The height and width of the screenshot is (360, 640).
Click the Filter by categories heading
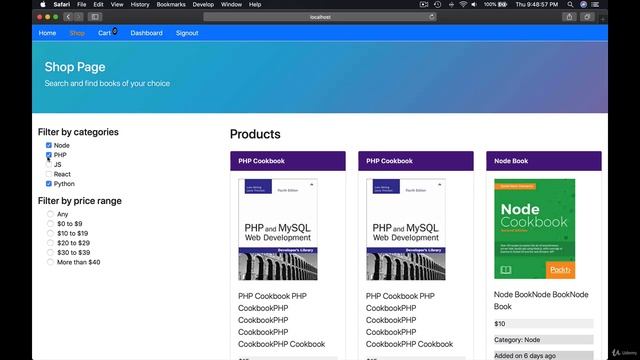pyautogui.click(x=78, y=132)
